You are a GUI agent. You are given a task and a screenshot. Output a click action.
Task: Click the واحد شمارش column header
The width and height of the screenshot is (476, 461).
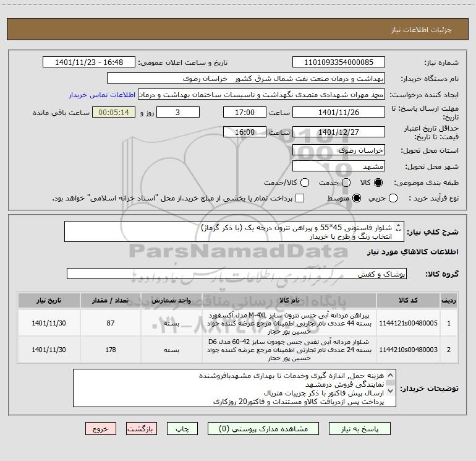pyautogui.click(x=171, y=300)
